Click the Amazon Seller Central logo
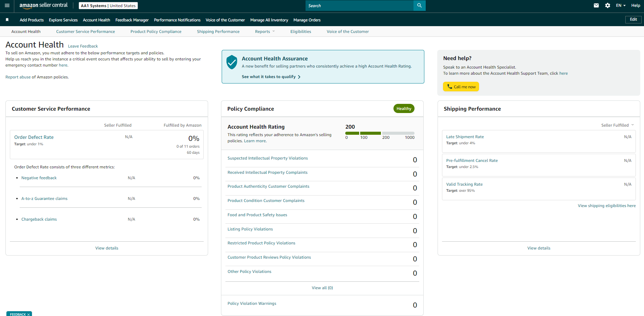644x316 pixels. (x=43, y=5)
